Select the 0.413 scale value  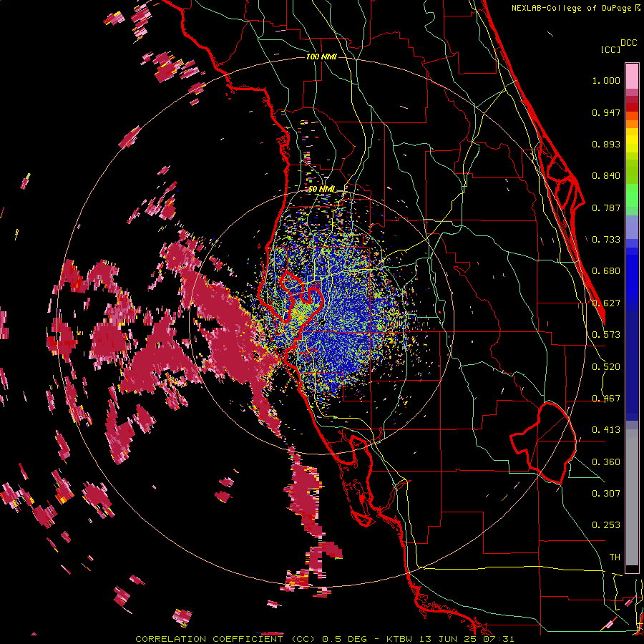tap(606, 430)
